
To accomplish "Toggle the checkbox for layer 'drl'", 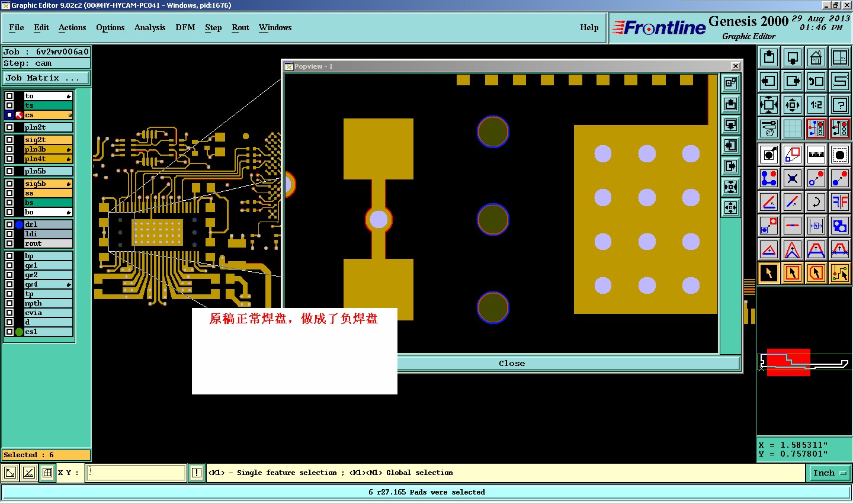I will click(9, 224).
